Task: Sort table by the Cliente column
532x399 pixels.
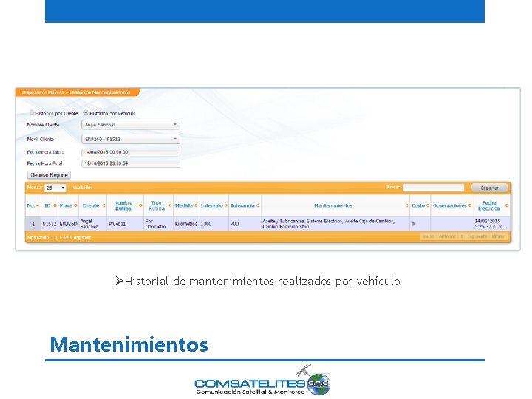Action: tap(92, 205)
